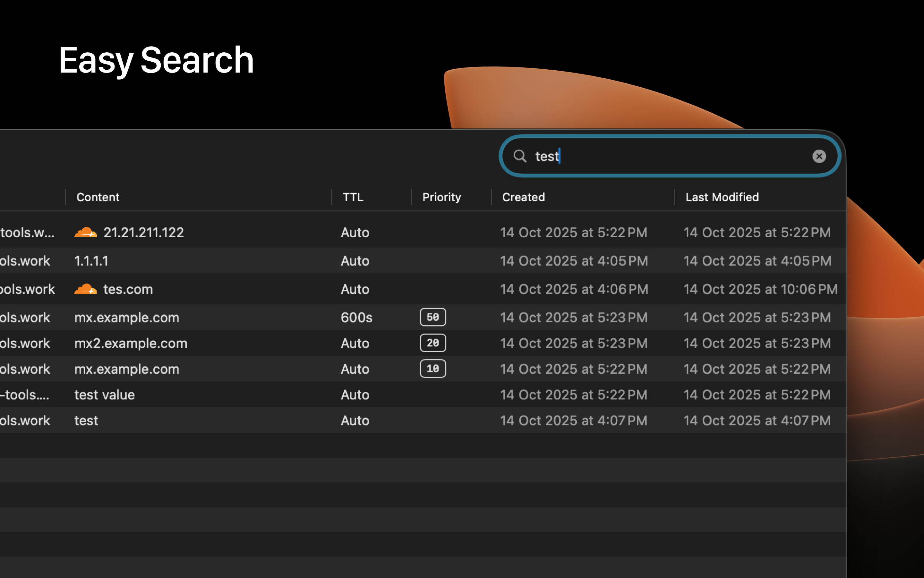Viewport: 924px width, 578px height.
Task: Click Created date in 21.21.211.122 row
Action: 574,232
